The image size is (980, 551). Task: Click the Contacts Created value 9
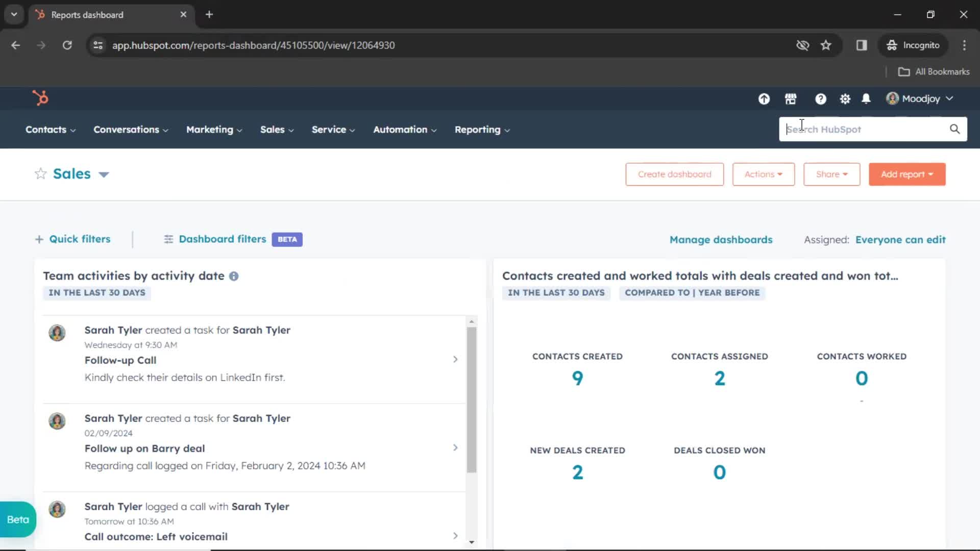tap(577, 378)
